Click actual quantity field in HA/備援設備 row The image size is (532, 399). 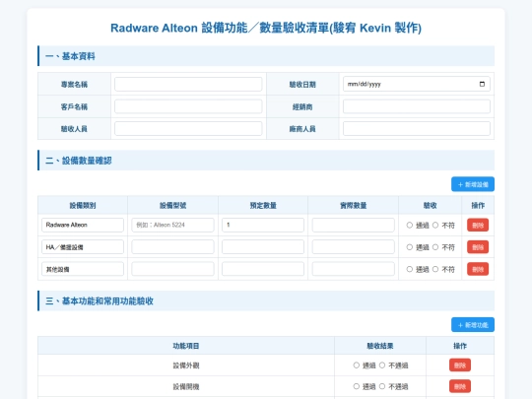click(x=354, y=247)
